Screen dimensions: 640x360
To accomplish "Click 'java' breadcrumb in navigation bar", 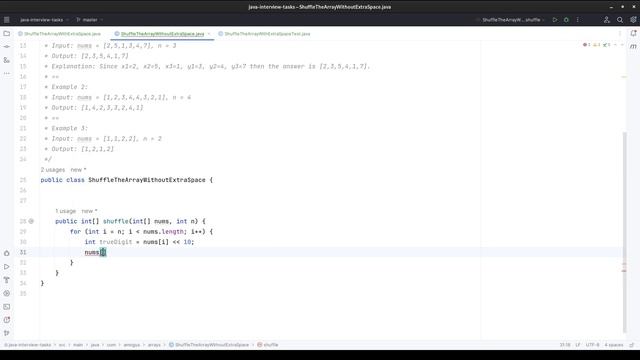I will pyautogui.click(x=95, y=345).
